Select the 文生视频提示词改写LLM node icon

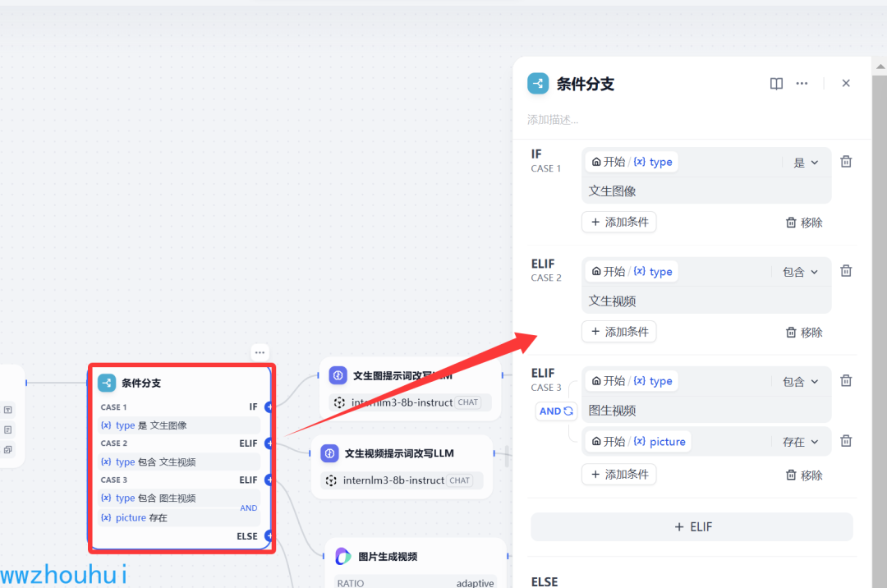(x=330, y=453)
